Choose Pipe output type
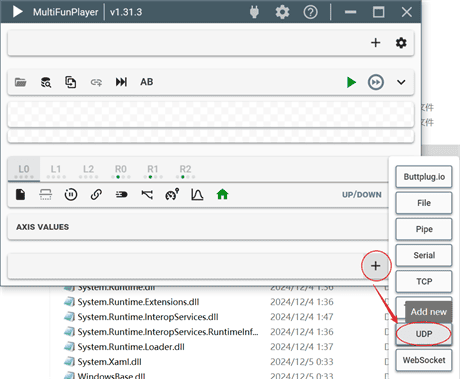 coord(424,229)
